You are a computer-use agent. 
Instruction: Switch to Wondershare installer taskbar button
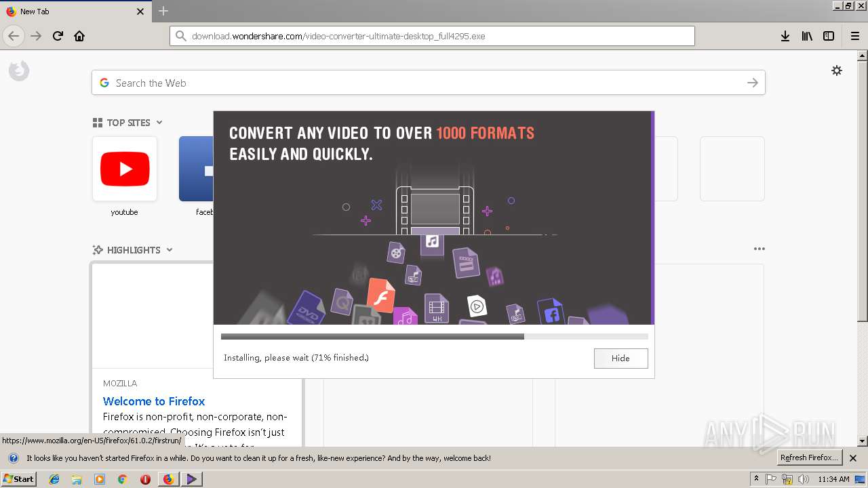[x=191, y=479]
